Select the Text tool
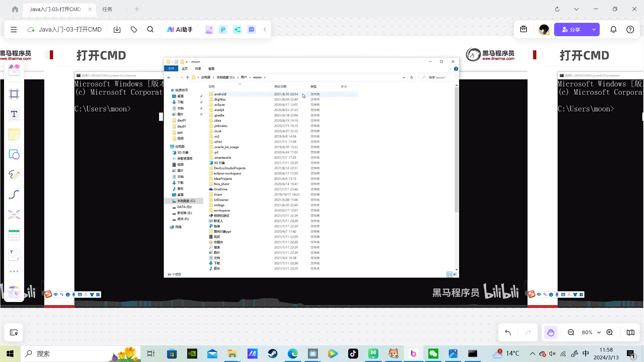 coord(14,114)
